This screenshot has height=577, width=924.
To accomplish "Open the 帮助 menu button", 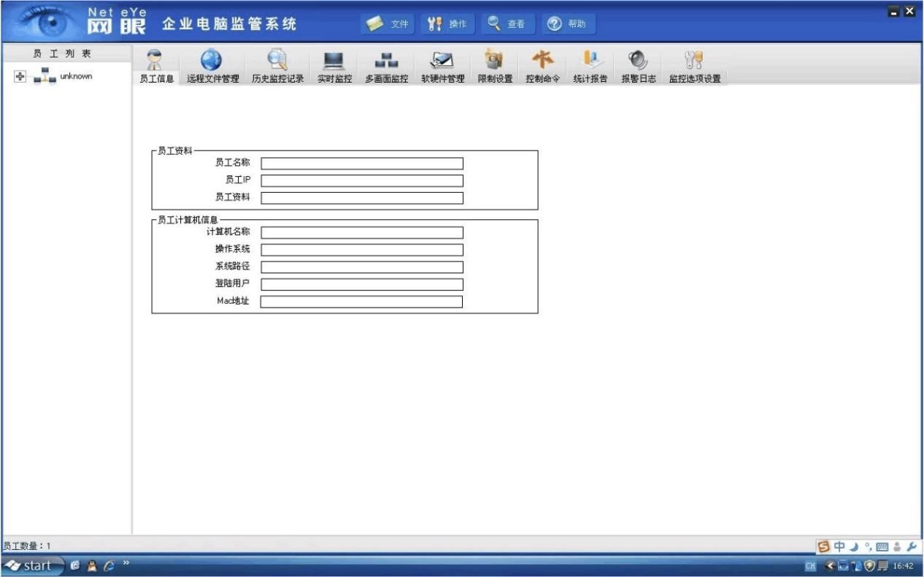I will (566, 24).
